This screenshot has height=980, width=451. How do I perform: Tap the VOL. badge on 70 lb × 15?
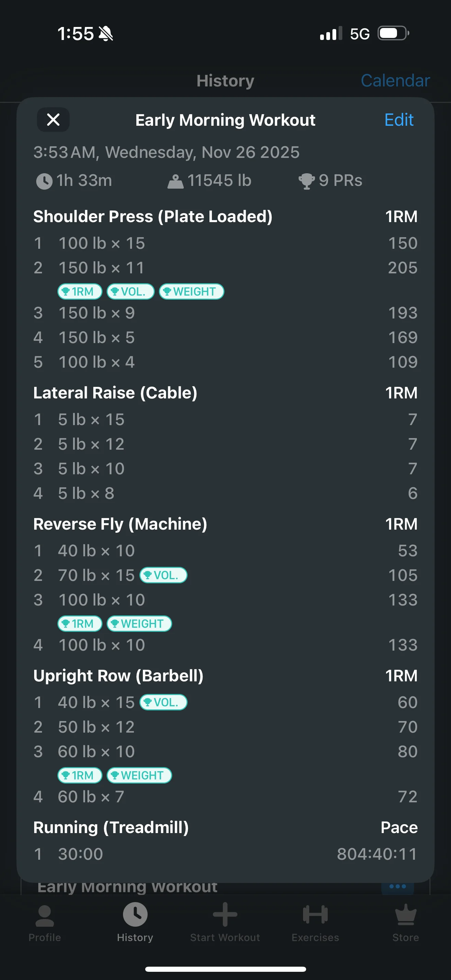point(164,575)
